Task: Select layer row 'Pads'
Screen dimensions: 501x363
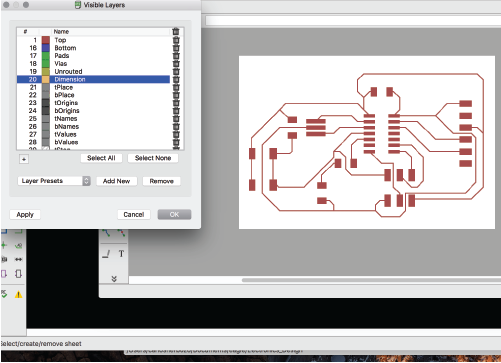Action: [x=94, y=56]
